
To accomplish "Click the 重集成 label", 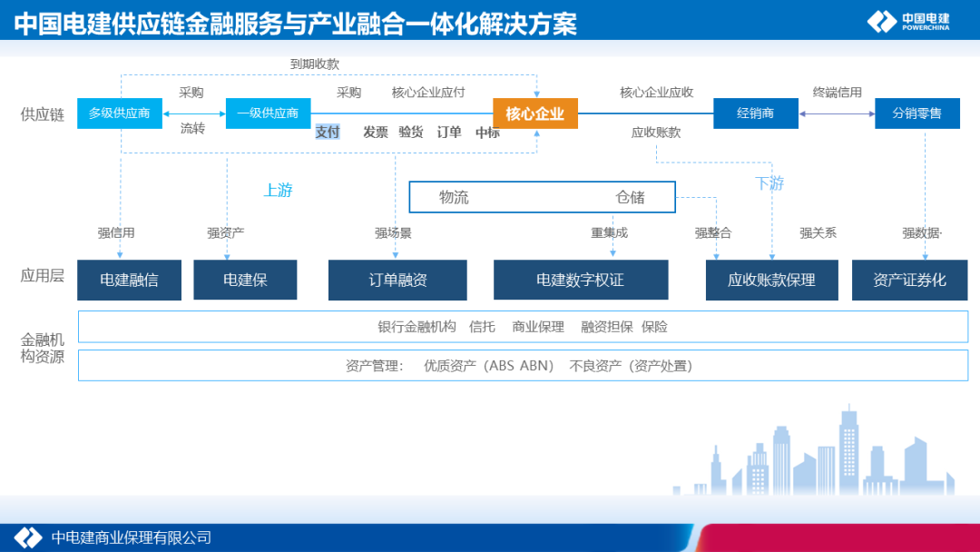I will click(x=610, y=233).
